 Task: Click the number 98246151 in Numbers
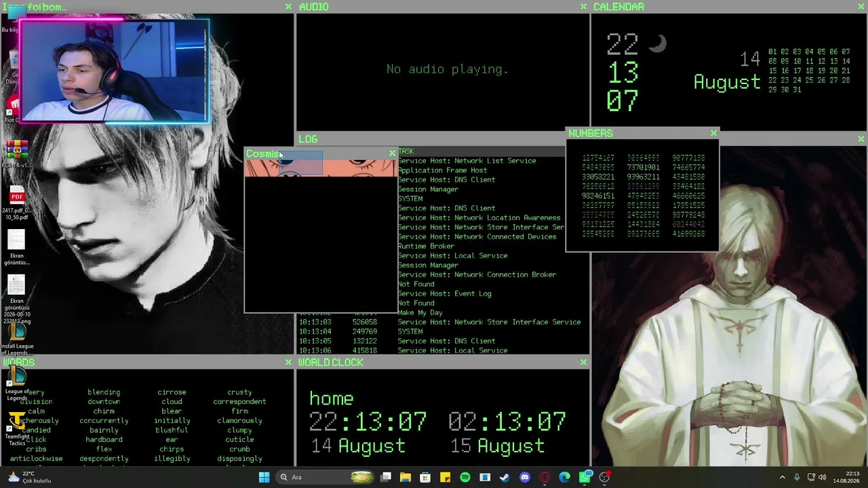click(x=598, y=196)
